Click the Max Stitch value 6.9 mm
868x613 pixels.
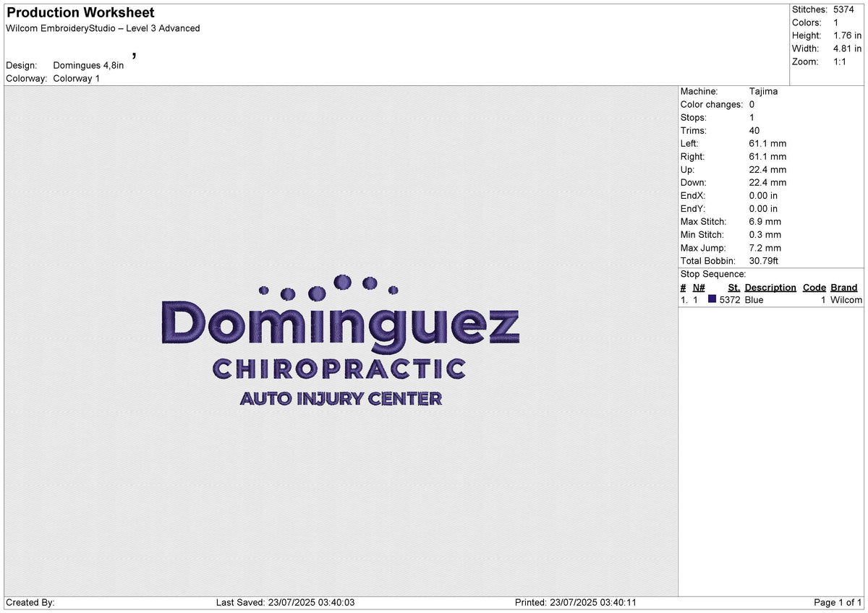[x=765, y=222]
